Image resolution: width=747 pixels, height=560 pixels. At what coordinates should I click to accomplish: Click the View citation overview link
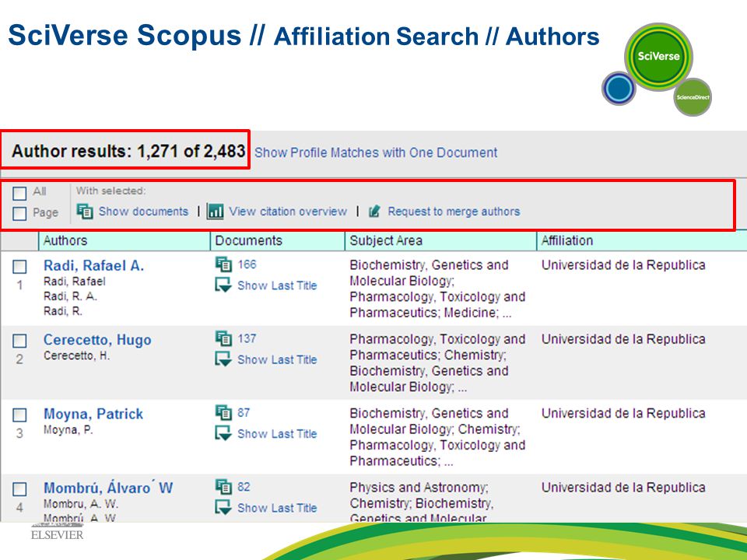[288, 212]
